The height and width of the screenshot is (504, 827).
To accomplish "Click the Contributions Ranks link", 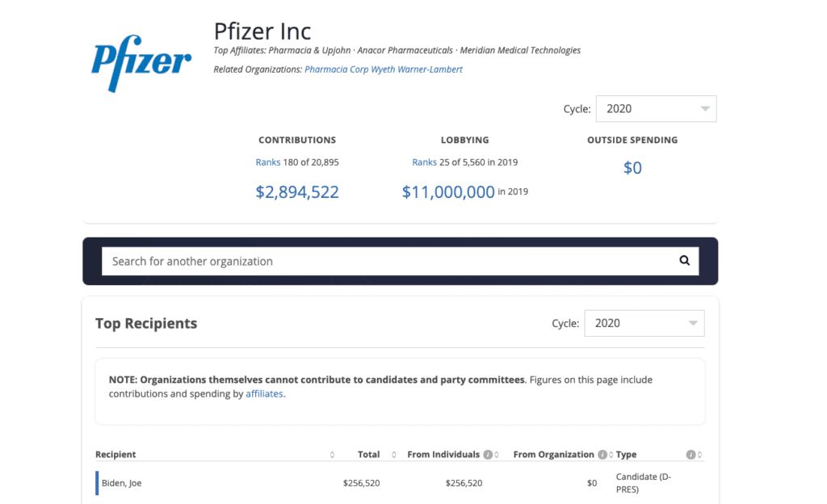I will [x=267, y=162].
